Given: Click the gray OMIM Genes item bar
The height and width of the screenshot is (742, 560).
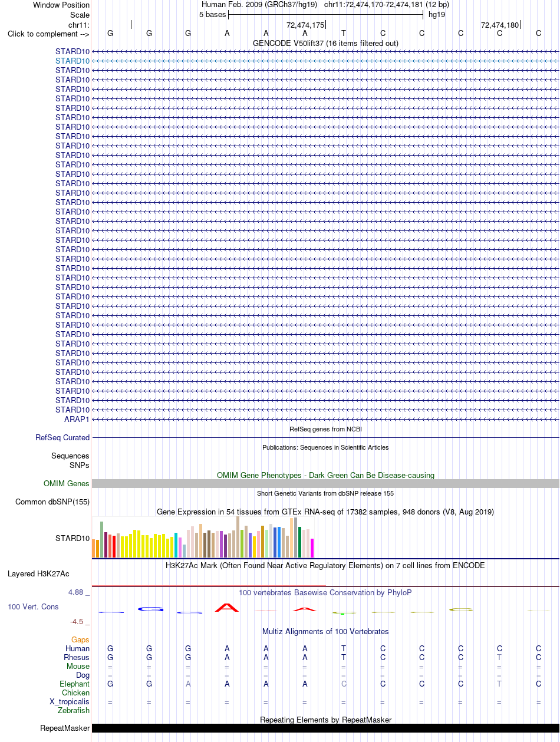Looking at the screenshot, I should click(x=325, y=483).
